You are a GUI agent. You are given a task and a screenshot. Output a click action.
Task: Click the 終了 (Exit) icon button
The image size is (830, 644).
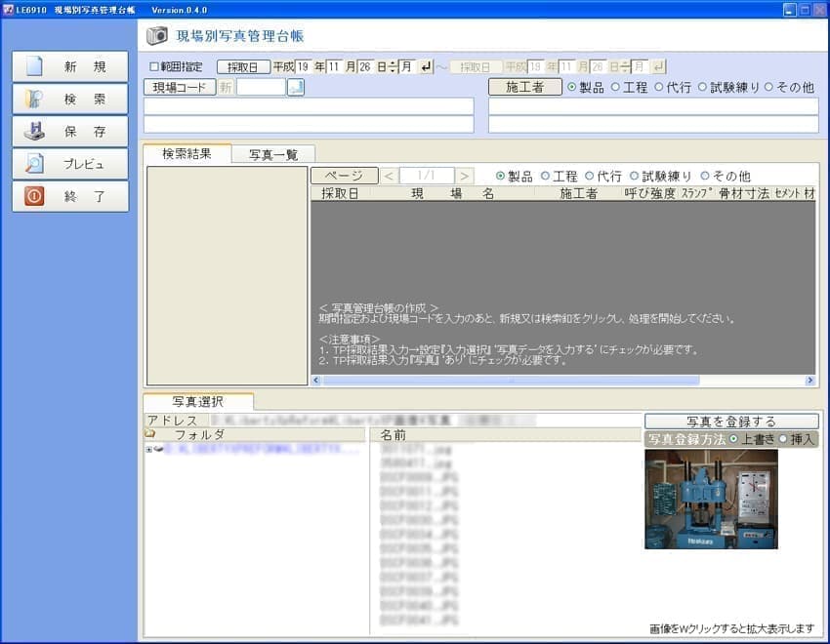70,196
